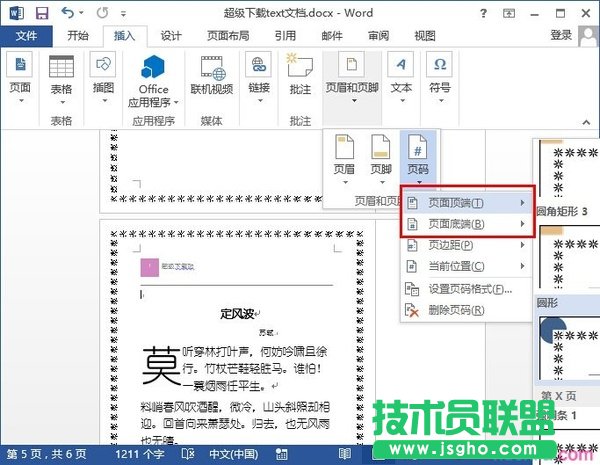Expand the 表格 dropdown arrow
This screenshot has width=600, height=465.
point(62,102)
